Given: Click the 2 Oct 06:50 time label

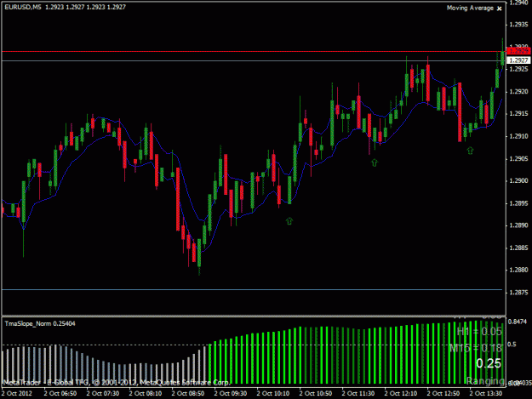Looking at the screenshot, I should point(60,394).
